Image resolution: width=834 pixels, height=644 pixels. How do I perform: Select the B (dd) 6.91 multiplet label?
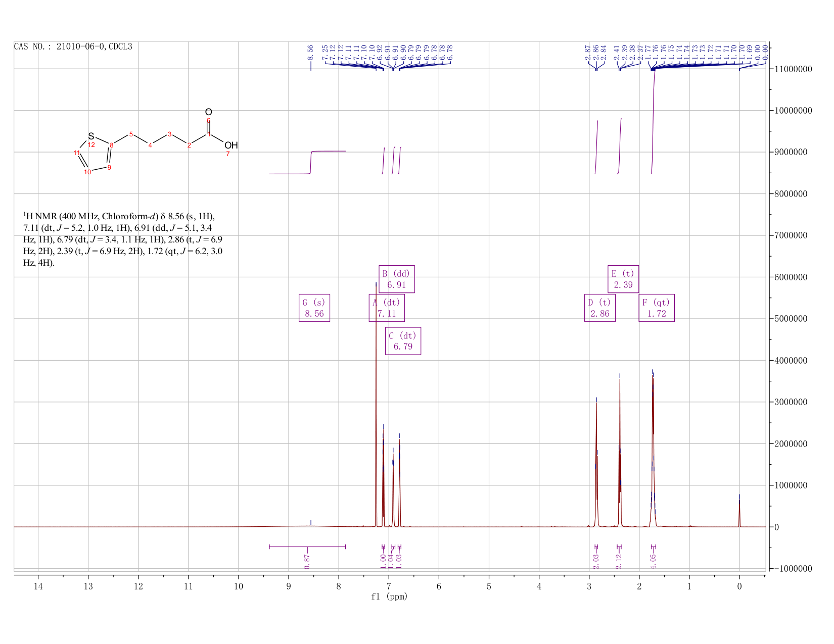click(397, 279)
